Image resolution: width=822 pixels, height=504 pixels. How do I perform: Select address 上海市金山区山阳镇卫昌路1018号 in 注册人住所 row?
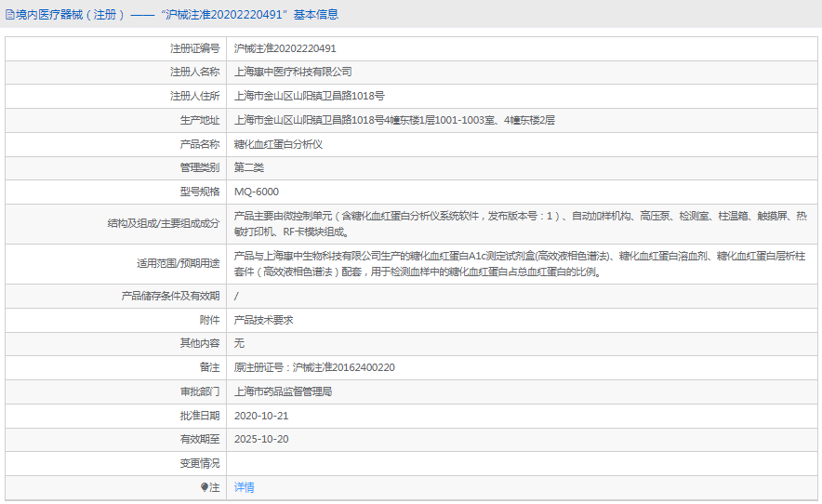310,96
